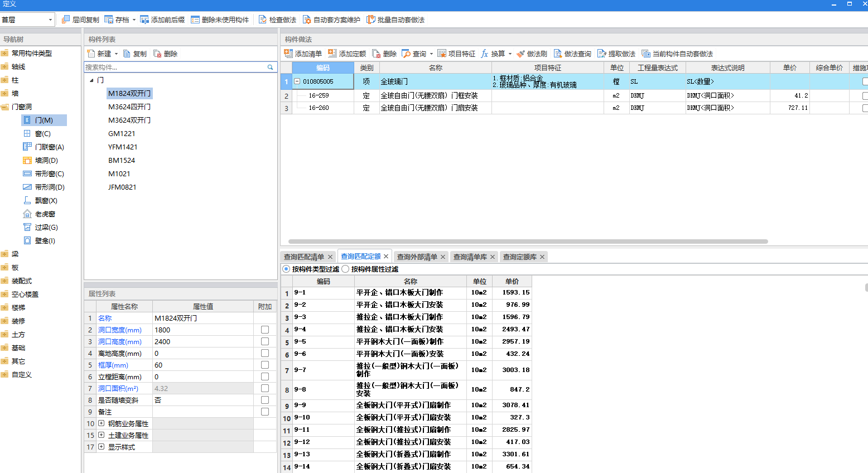This screenshot has width=868, height=473.
Task: Click 删除 in the component list toolbar
Action: coord(166,54)
